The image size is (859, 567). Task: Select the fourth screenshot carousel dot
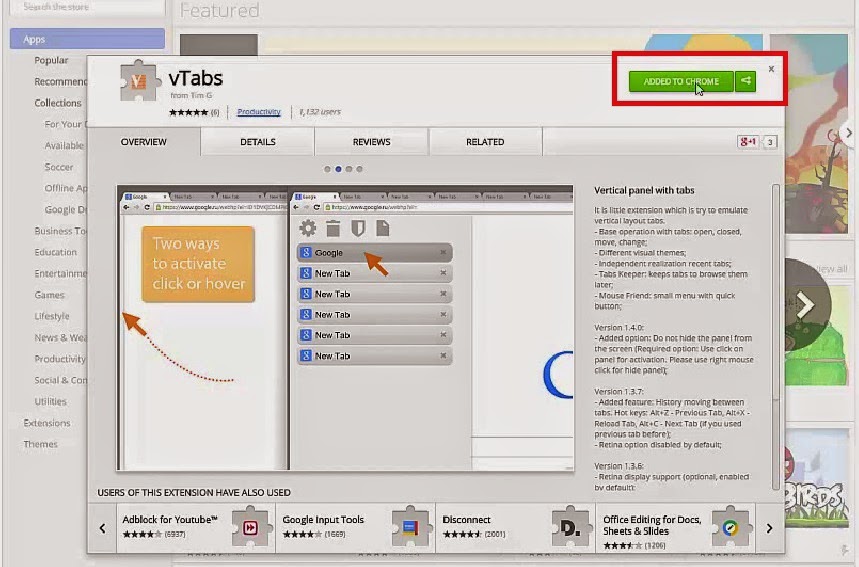(359, 169)
